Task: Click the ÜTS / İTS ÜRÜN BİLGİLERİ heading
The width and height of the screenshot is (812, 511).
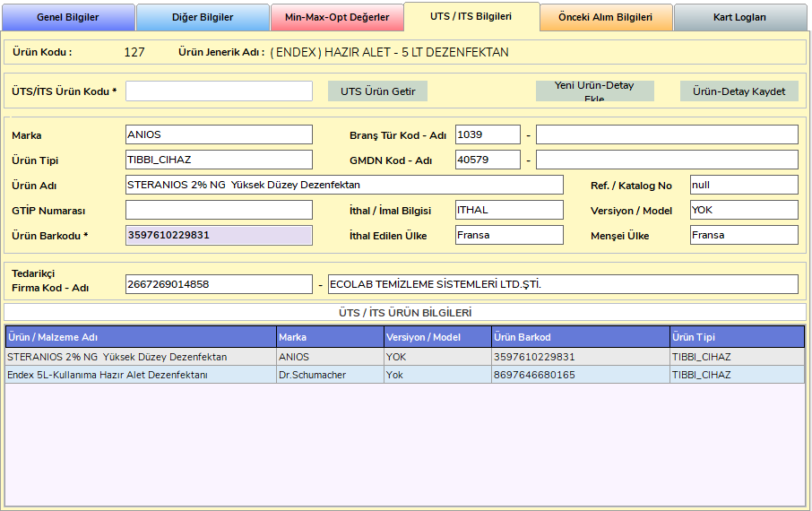Action: tap(405, 313)
